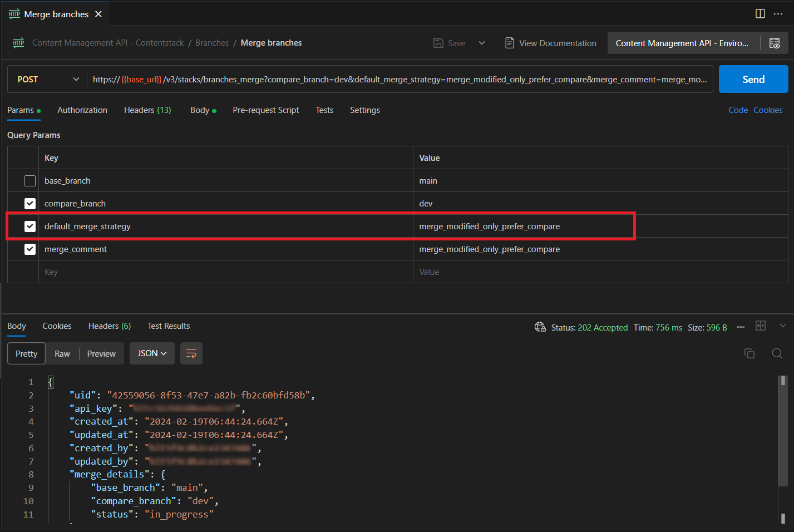This screenshot has height=532, width=794.
Task: Click the merge_comment value cell
Action: tap(600, 249)
